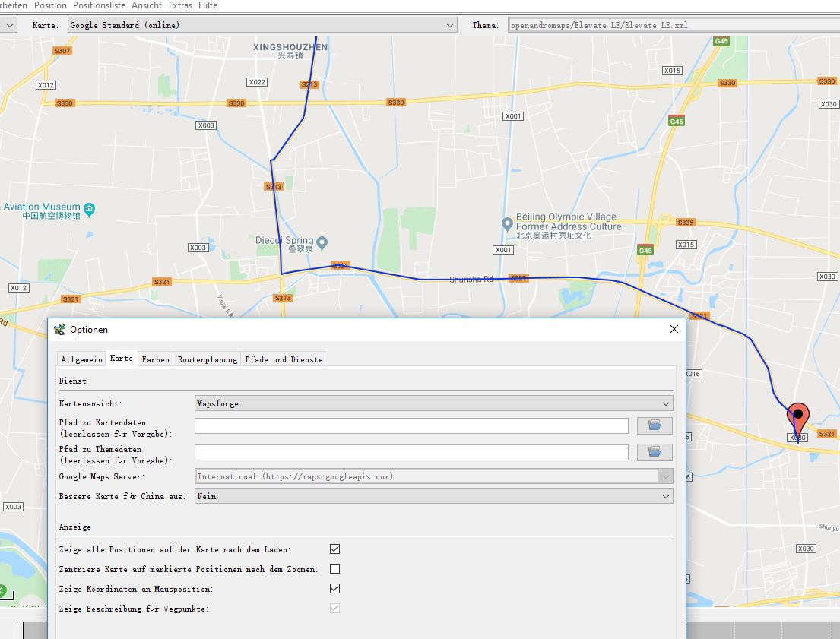840x639 pixels.
Task: Enable centering map on marked positions
Action: (x=334, y=568)
